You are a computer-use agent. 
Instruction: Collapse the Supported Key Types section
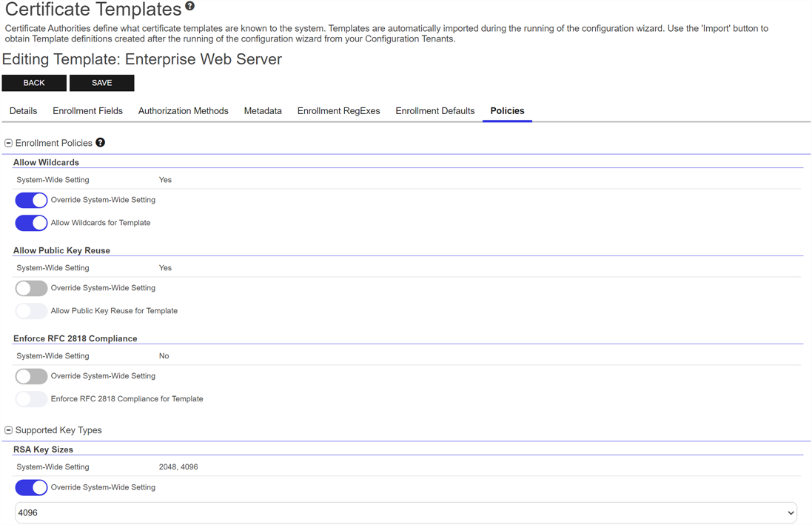click(x=9, y=430)
